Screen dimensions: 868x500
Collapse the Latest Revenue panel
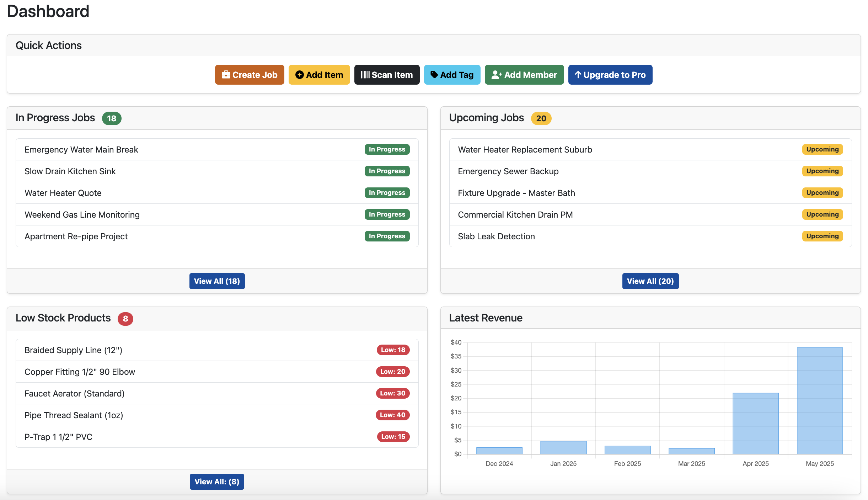486,318
